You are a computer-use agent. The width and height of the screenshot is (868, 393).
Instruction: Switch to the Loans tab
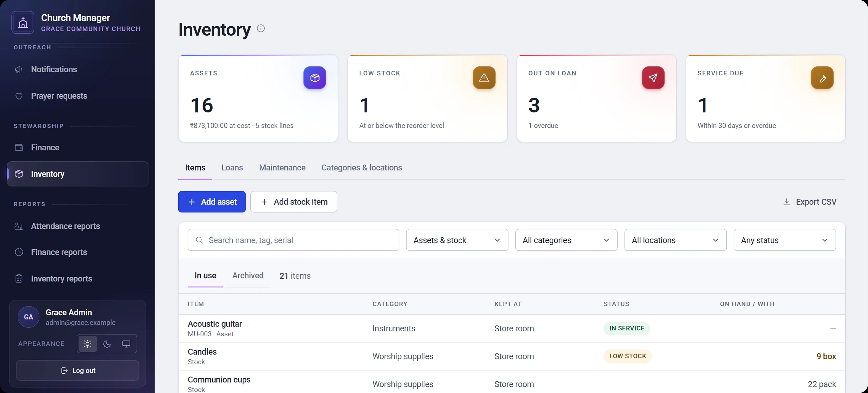(232, 168)
